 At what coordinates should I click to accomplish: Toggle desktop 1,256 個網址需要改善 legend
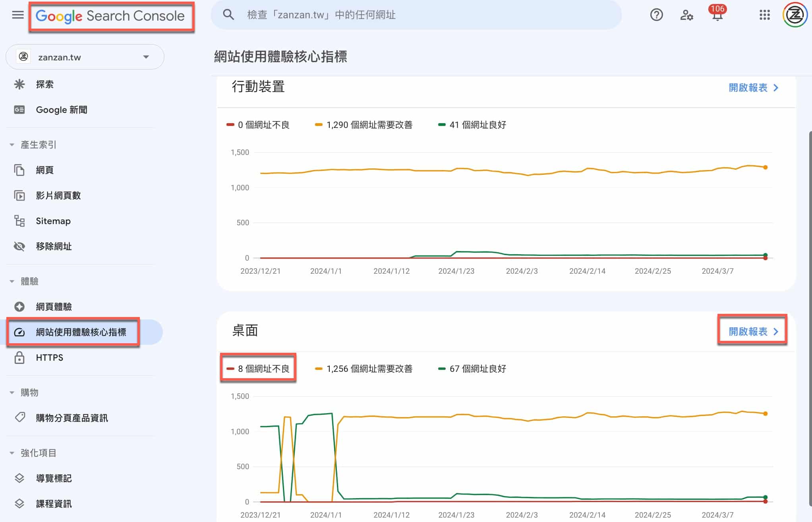[363, 369]
